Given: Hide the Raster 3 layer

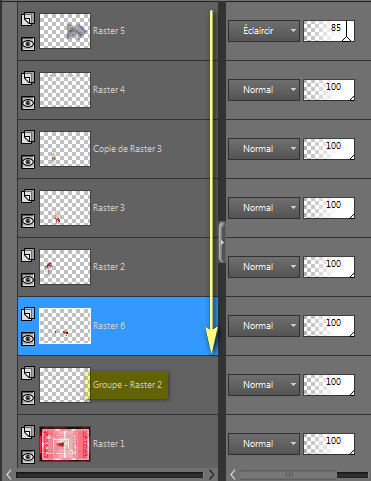Looking at the screenshot, I should 28,221.
